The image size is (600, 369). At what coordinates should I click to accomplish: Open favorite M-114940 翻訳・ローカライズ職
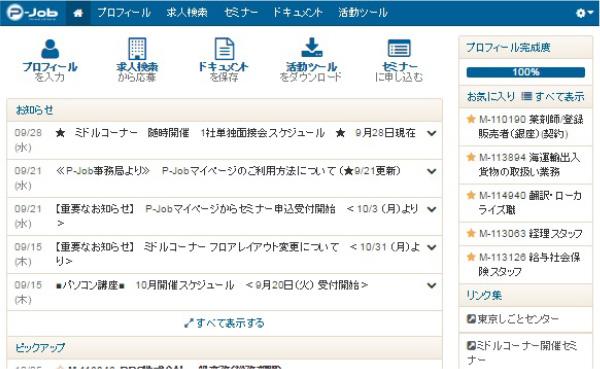530,202
